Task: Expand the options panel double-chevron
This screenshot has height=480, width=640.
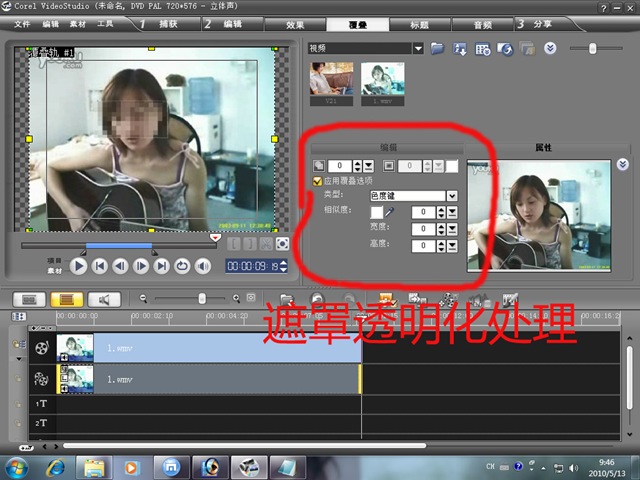Action: (x=622, y=165)
